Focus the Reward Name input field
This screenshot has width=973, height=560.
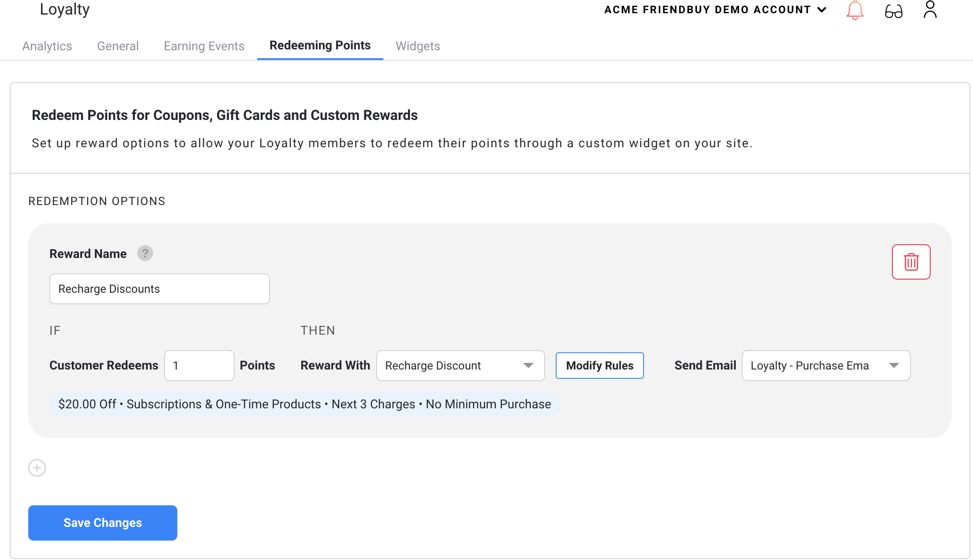click(159, 289)
